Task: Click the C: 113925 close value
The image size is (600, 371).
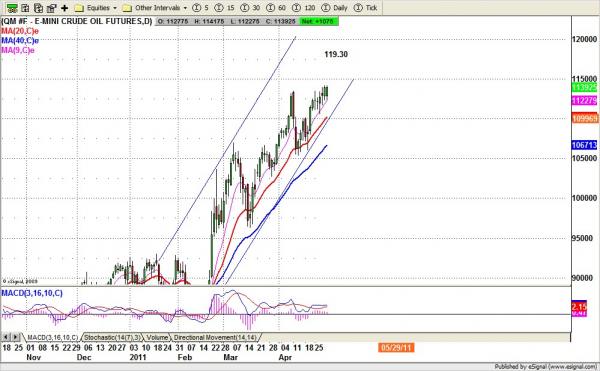Action: coord(280,21)
